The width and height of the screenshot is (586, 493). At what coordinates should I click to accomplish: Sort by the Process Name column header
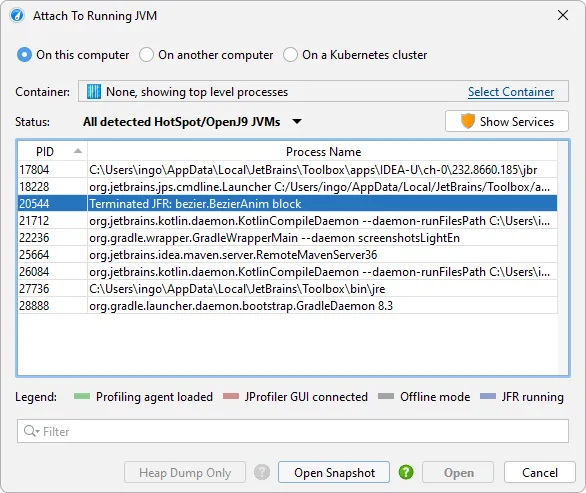(x=323, y=152)
